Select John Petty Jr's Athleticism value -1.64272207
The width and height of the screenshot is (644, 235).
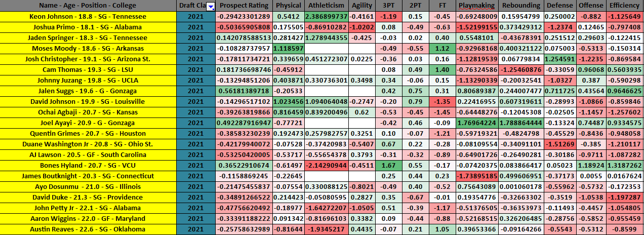(326, 208)
